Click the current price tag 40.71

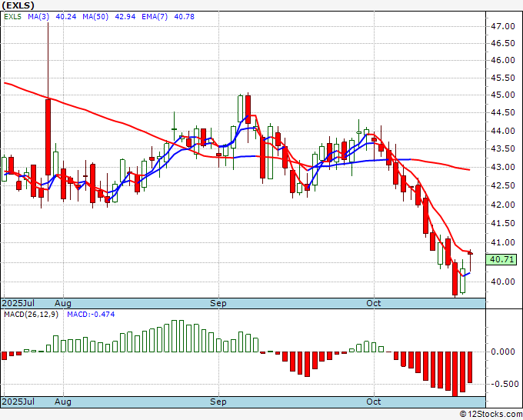pyautogui.click(x=501, y=259)
